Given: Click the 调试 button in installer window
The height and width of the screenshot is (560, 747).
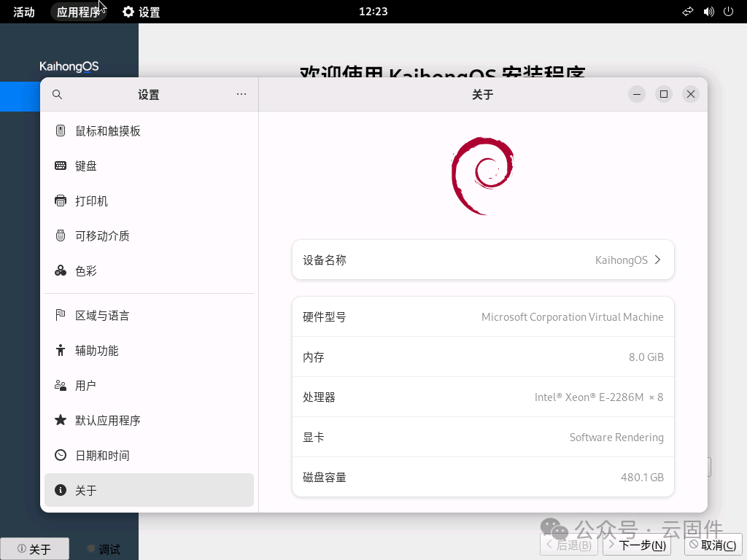Looking at the screenshot, I should pos(104,549).
